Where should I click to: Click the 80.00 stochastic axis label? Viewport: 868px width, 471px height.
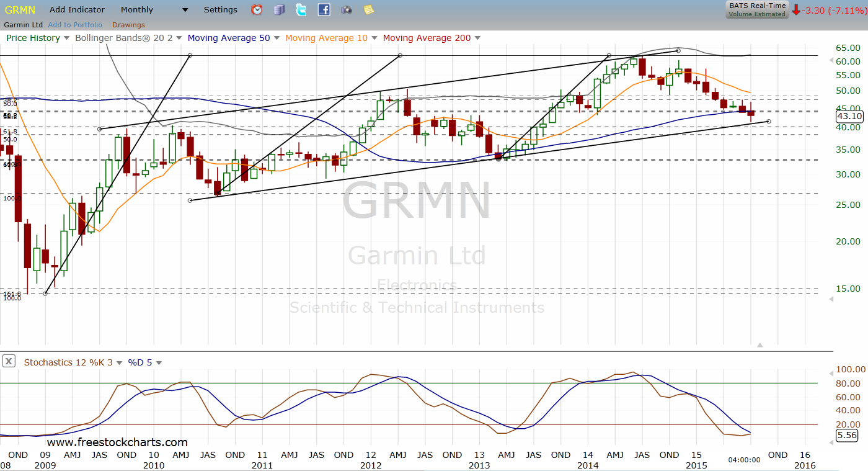(848, 383)
